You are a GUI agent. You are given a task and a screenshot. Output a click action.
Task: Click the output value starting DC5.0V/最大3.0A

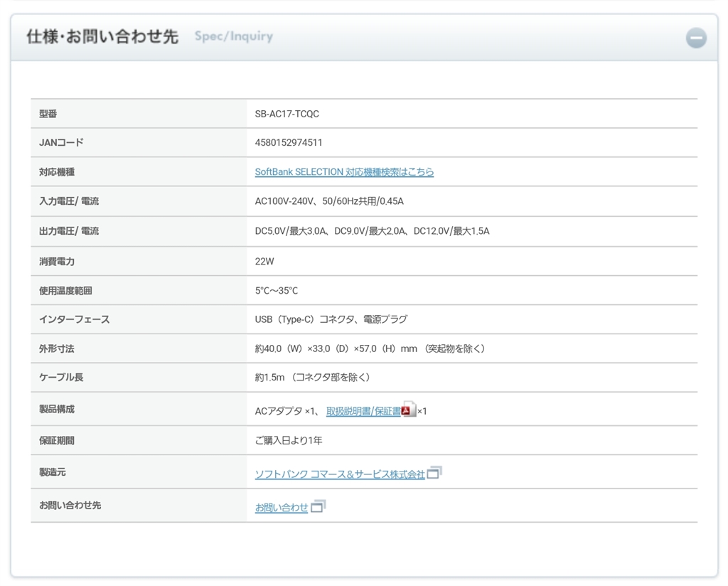click(x=372, y=231)
